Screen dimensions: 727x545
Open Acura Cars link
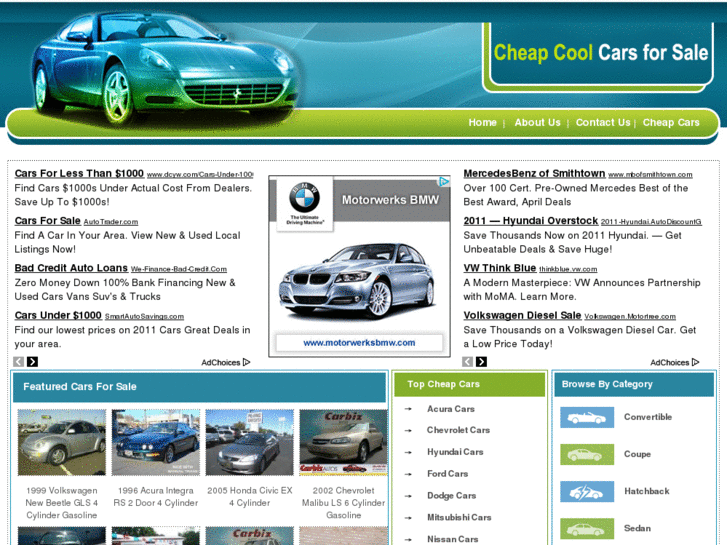(x=451, y=409)
